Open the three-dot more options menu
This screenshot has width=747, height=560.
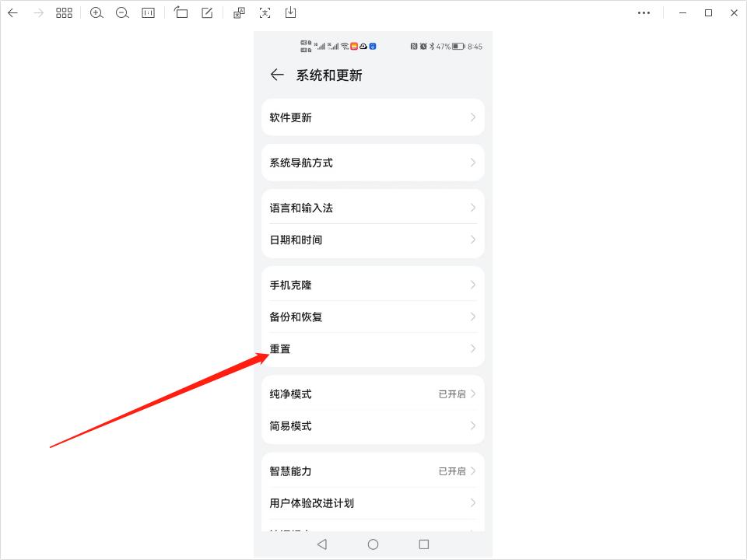(x=644, y=12)
